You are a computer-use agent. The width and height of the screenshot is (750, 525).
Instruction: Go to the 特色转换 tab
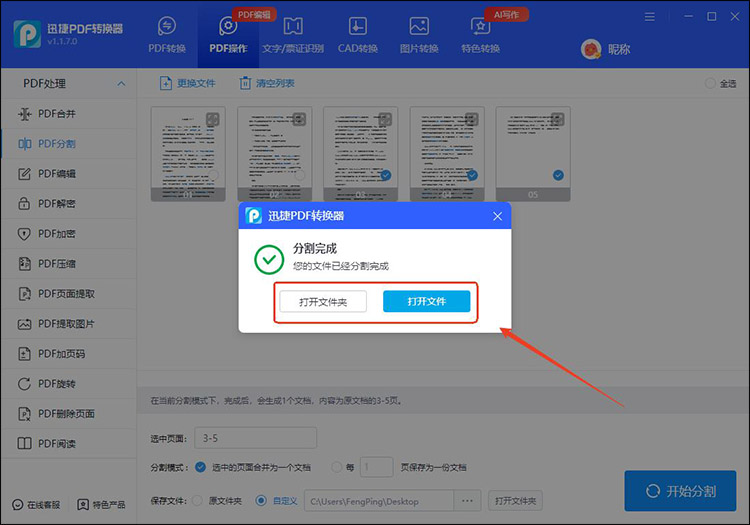480,35
